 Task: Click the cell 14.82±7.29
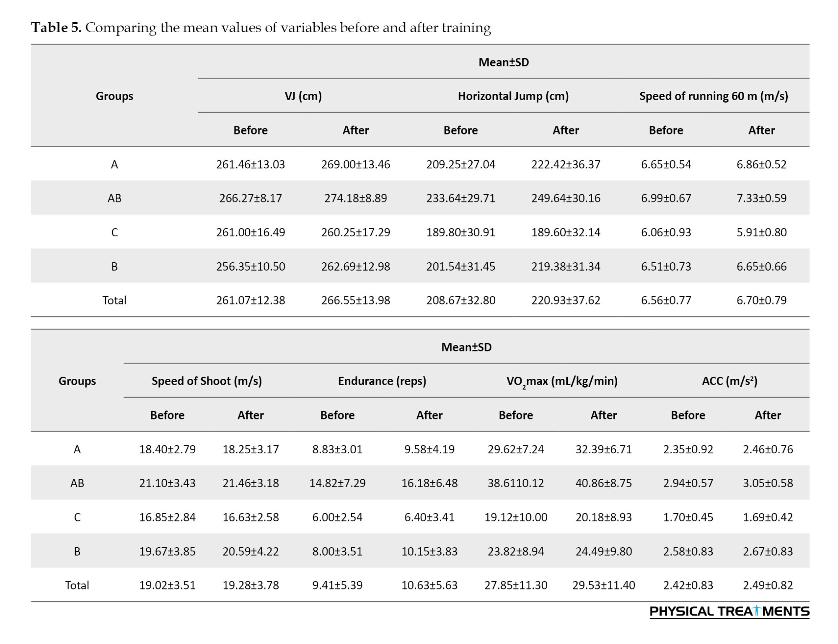[337, 483]
